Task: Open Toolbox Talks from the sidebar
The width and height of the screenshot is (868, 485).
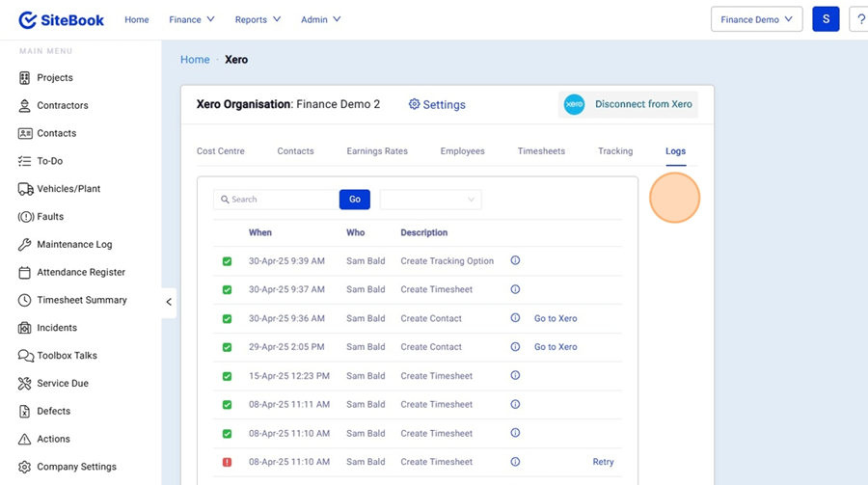Action: pyautogui.click(x=66, y=356)
